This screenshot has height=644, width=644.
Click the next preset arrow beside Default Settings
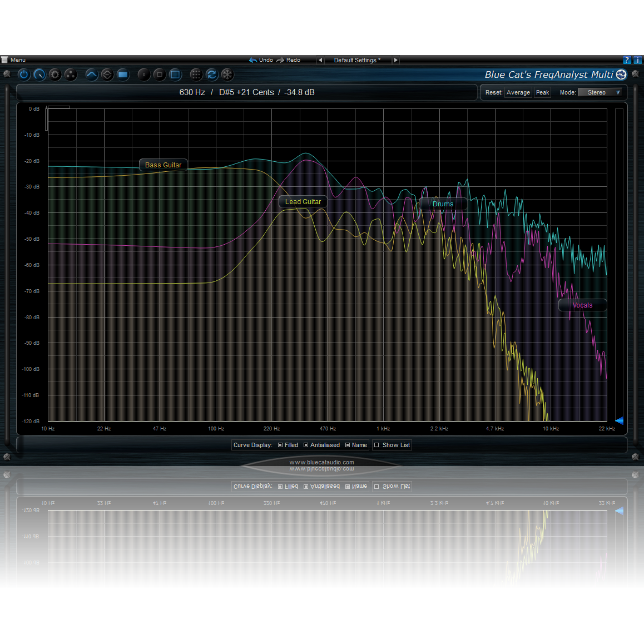(395, 60)
